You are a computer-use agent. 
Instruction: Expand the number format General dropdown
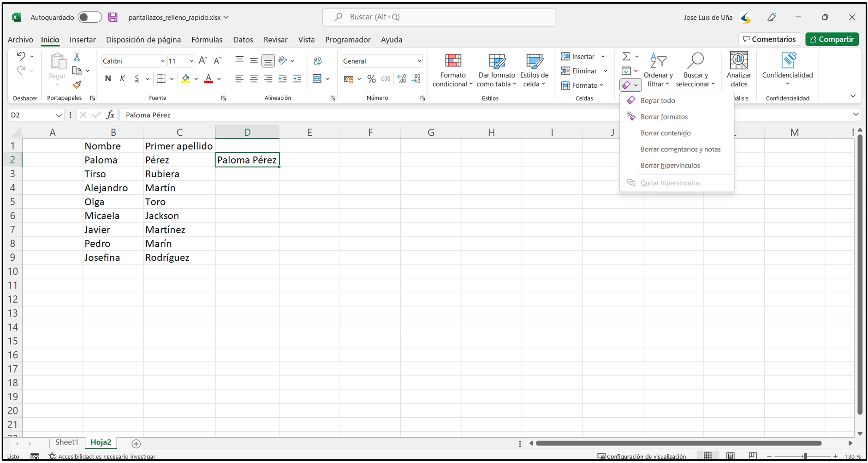click(418, 60)
